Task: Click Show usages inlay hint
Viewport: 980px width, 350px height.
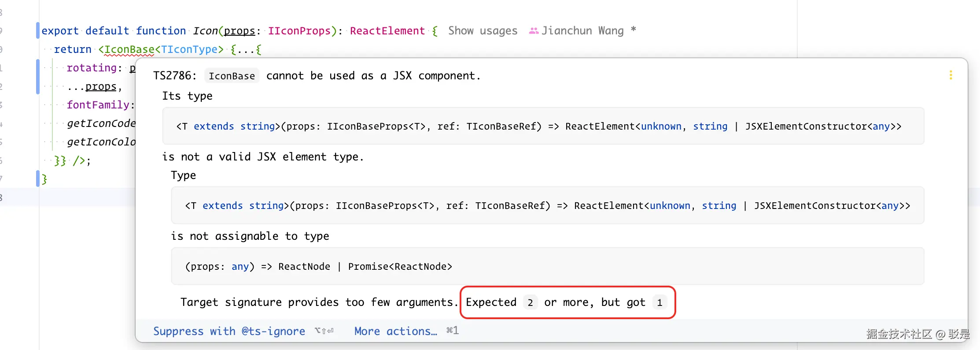Action: [x=483, y=31]
